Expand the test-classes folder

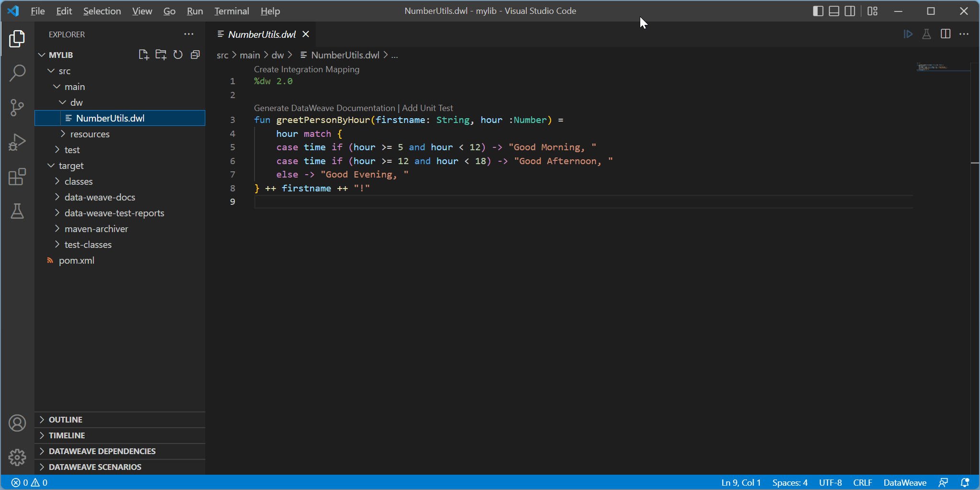coord(120,245)
